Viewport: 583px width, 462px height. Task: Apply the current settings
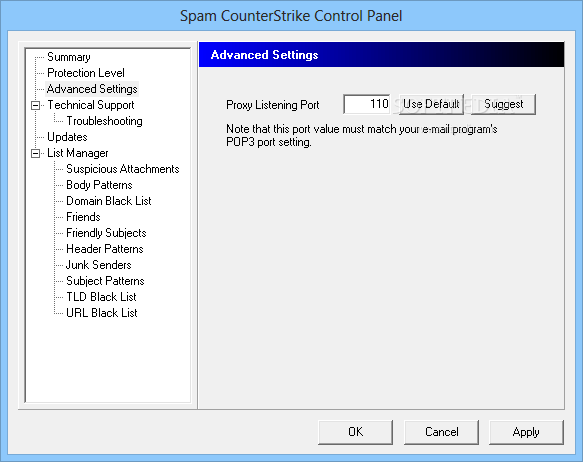tap(526, 432)
